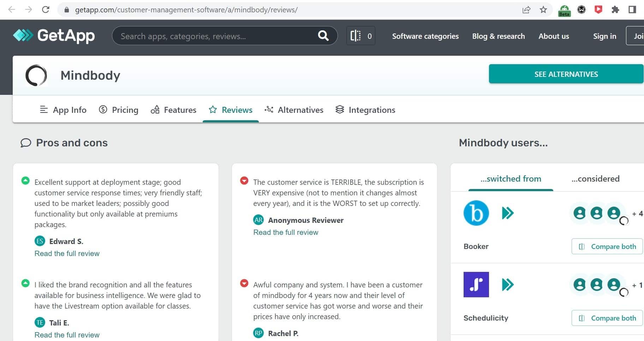Click the arrows icon next to Schedulicity logo
Image resolution: width=644 pixels, height=341 pixels.
508,285
